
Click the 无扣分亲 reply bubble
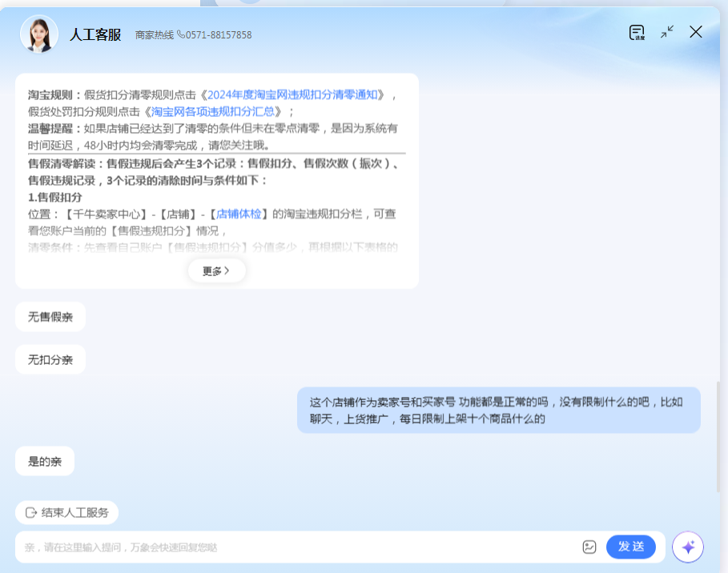[x=50, y=359]
